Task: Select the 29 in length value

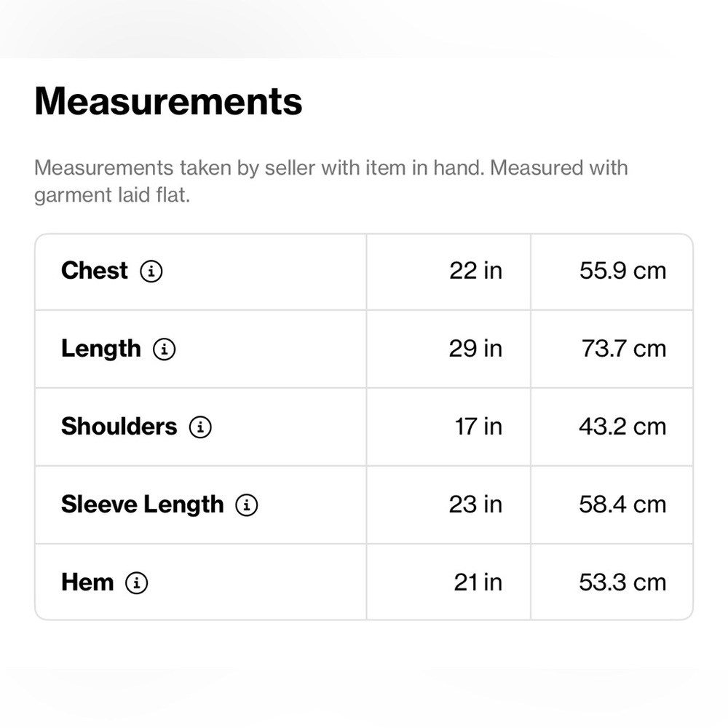Action: pos(475,349)
